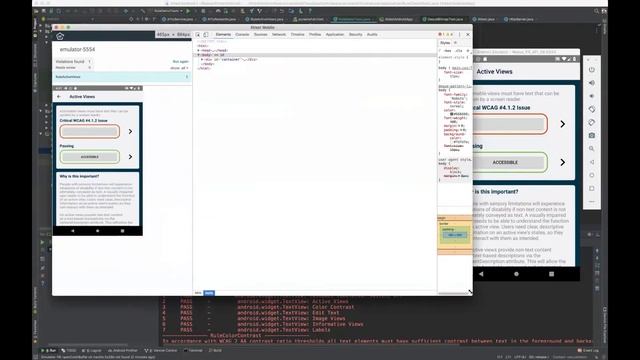Click the home icon in inspector header

click(x=60, y=36)
